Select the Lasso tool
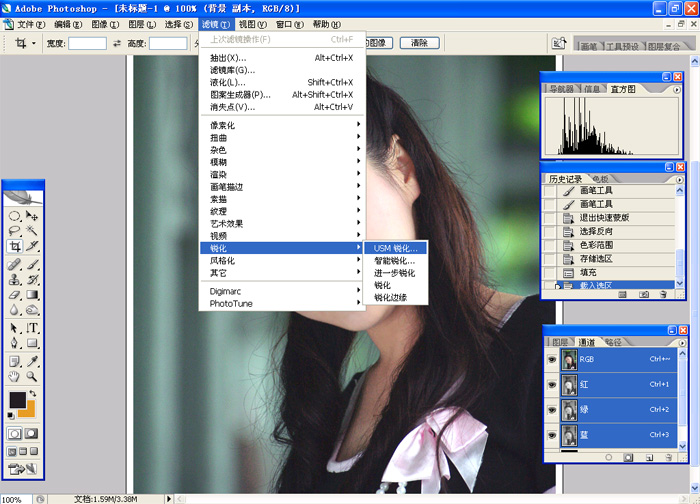This screenshot has width=700, height=504. 14,231
